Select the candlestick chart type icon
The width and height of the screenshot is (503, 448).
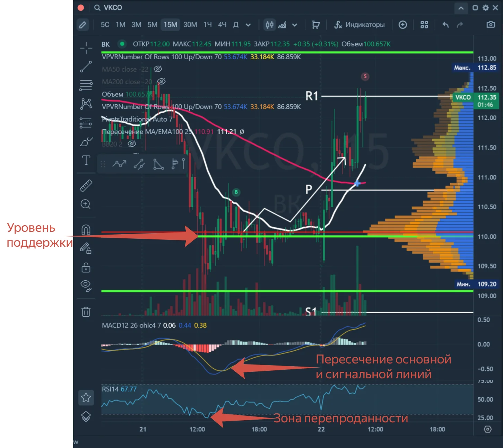click(x=269, y=25)
